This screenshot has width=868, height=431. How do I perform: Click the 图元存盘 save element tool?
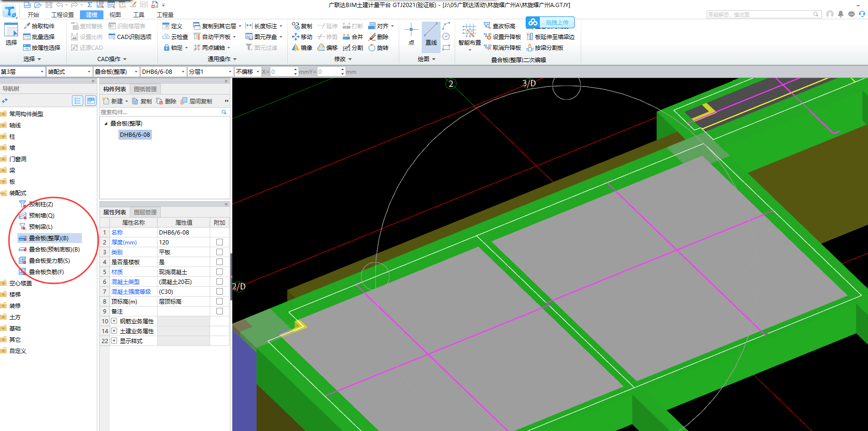(264, 37)
